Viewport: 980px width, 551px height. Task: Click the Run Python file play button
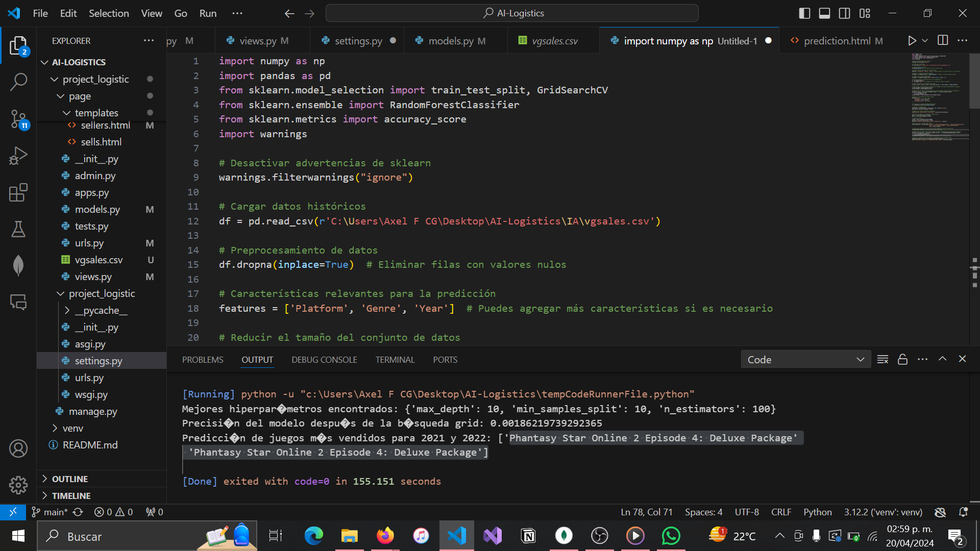pos(912,41)
